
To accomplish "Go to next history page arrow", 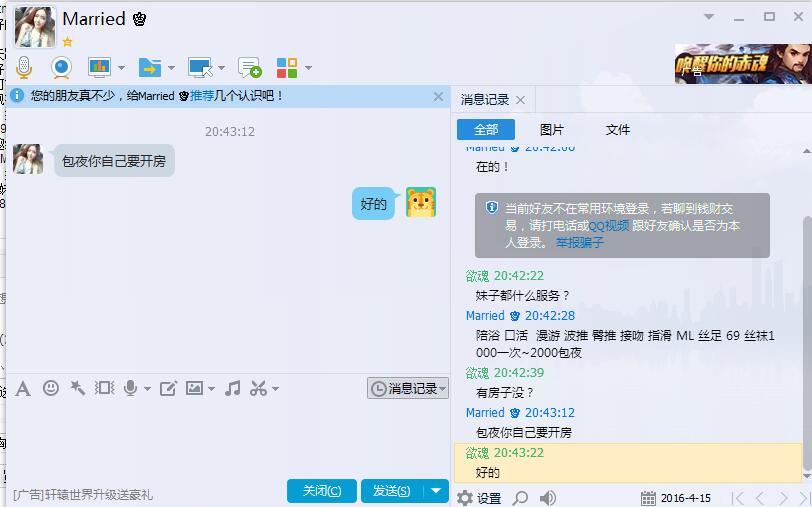I will click(783, 498).
